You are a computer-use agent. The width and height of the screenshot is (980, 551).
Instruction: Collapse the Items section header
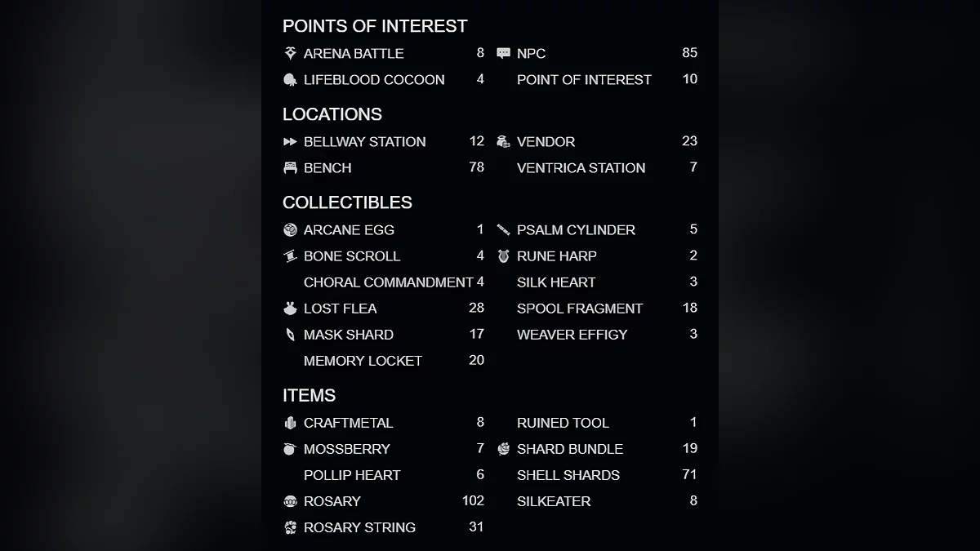pos(309,395)
